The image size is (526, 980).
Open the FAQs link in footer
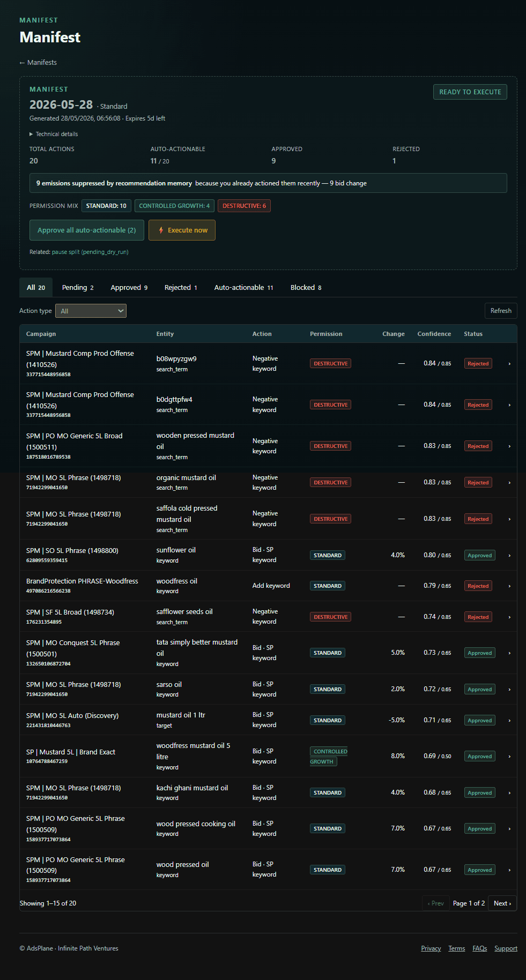[x=480, y=948]
